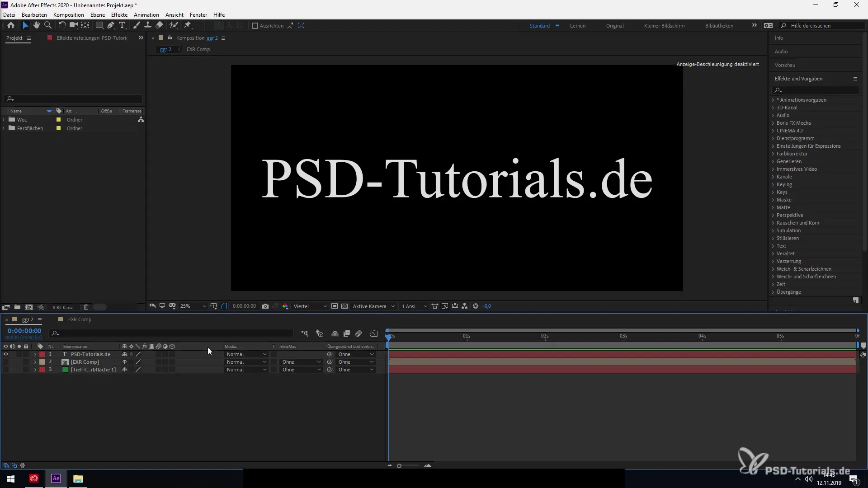Click the tan label swatch of EXR Comp layer

(x=42, y=362)
